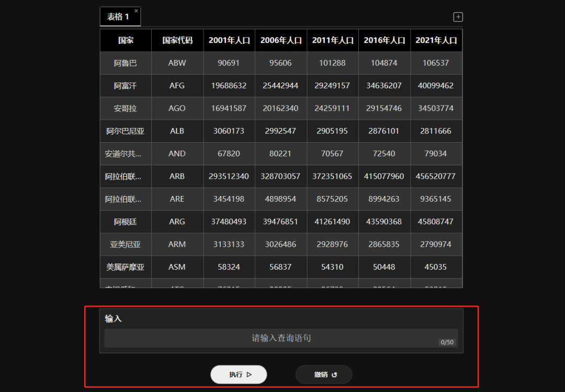
Task: Click the 亚美尼亚 country cell
Action: pyautogui.click(x=126, y=245)
